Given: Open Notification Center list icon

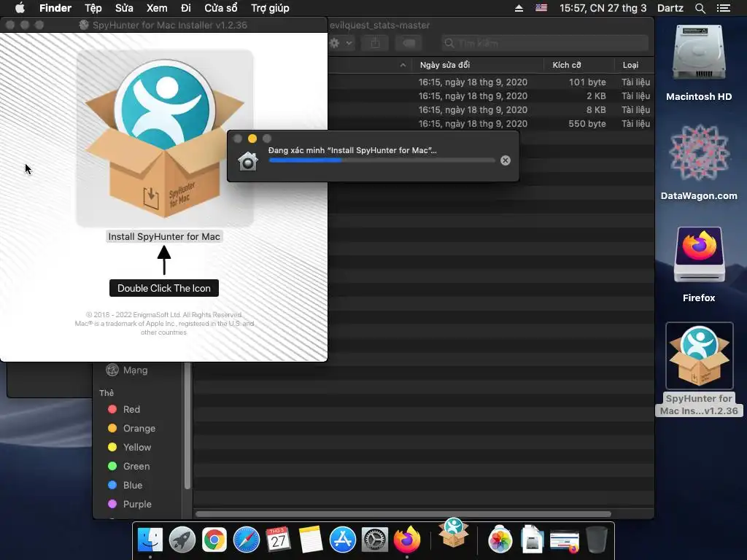Looking at the screenshot, I should pyautogui.click(x=723, y=8).
